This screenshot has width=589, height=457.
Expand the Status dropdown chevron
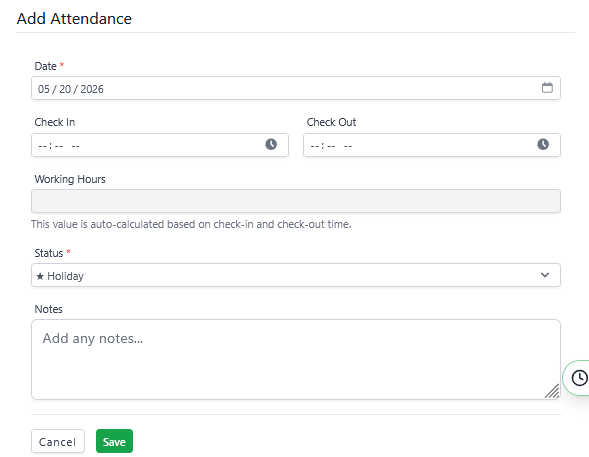(x=545, y=275)
